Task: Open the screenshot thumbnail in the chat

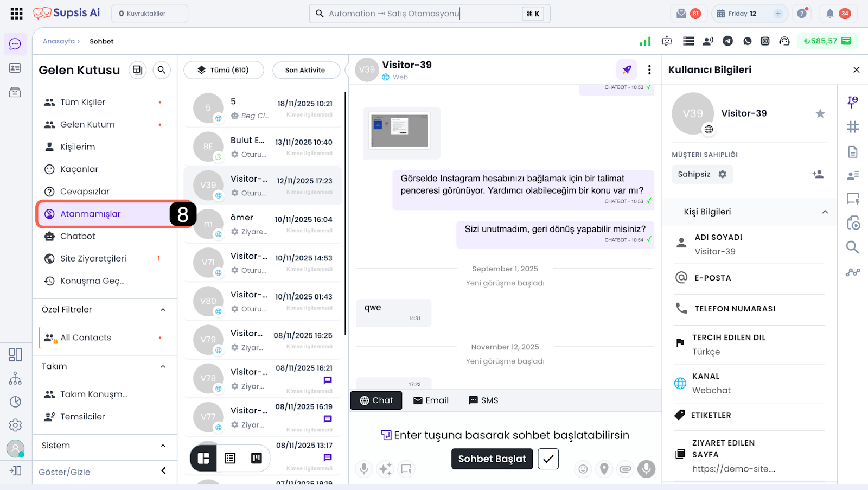Action: [x=400, y=131]
